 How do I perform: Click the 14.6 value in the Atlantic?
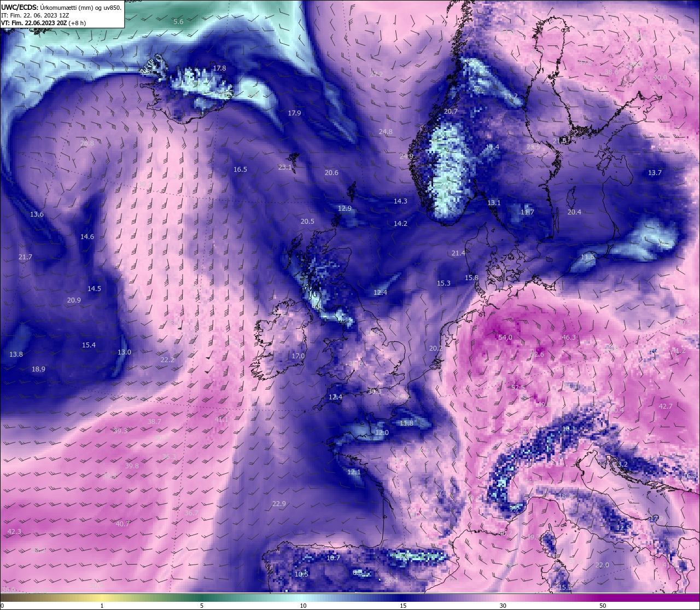coord(87,237)
